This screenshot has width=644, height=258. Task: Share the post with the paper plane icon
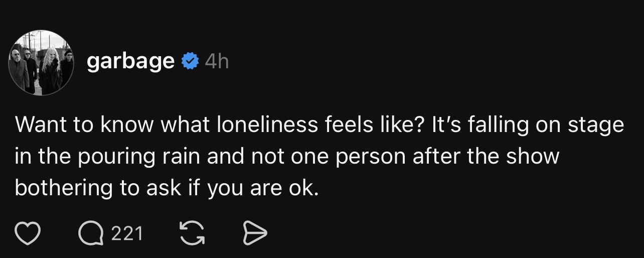pos(255,233)
